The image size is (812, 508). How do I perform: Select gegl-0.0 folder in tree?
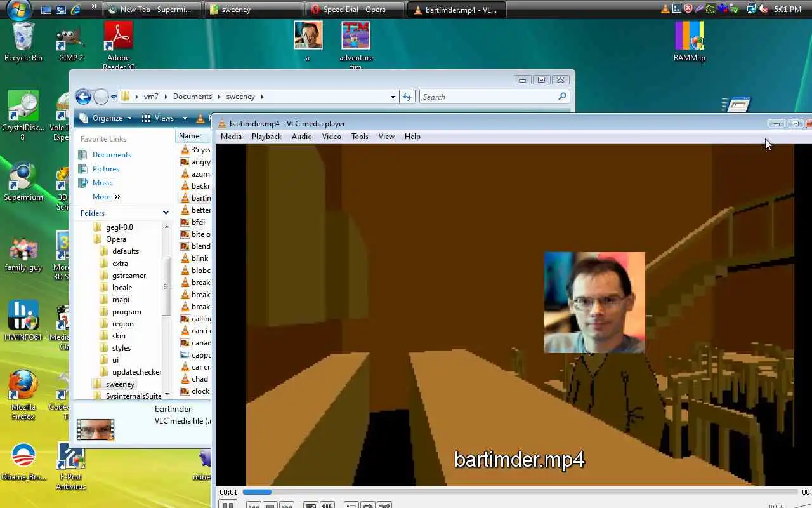tap(113, 227)
